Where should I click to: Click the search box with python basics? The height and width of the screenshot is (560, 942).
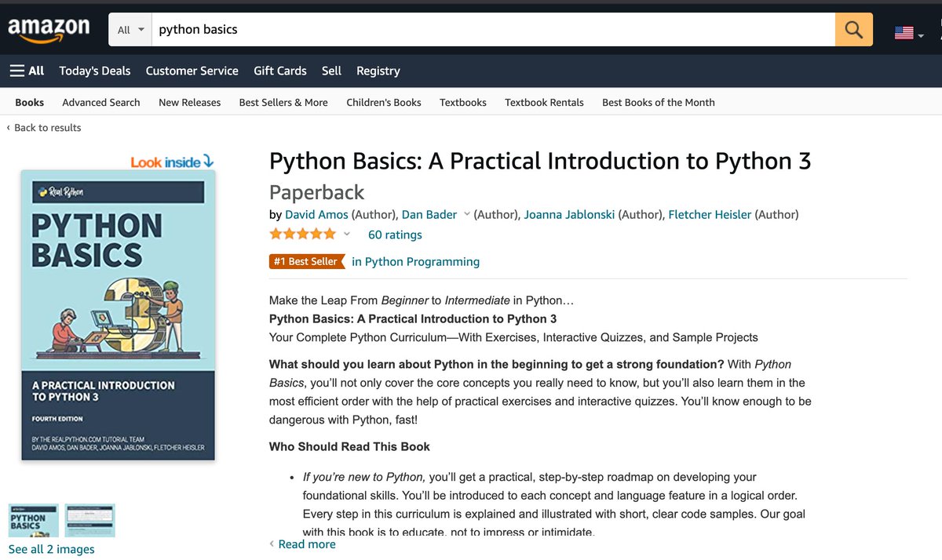[493, 30]
